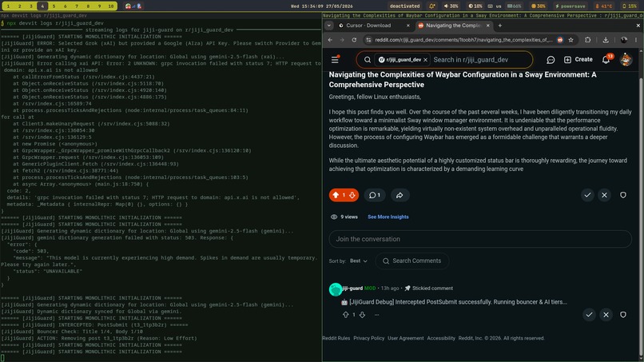Open the stickied comment's three-dot menu

click(376, 315)
